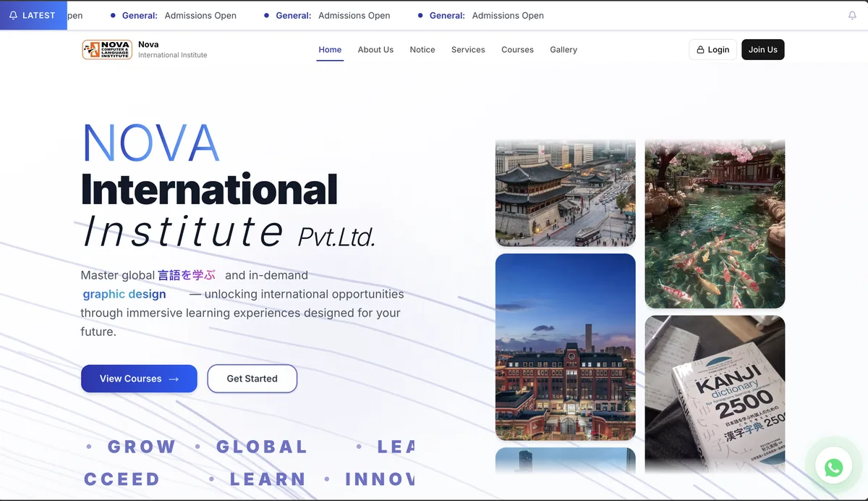Click the bell icon in the LATEST badge

point(13,15)
